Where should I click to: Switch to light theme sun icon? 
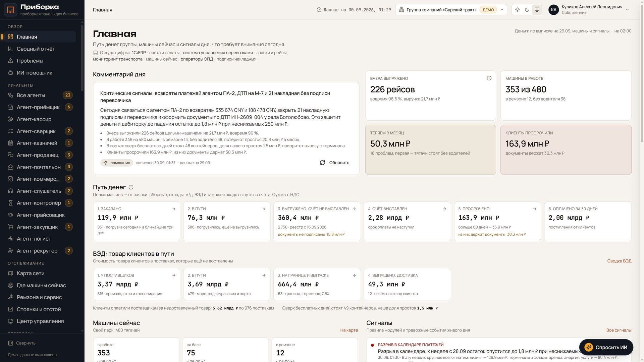[518, 10]
